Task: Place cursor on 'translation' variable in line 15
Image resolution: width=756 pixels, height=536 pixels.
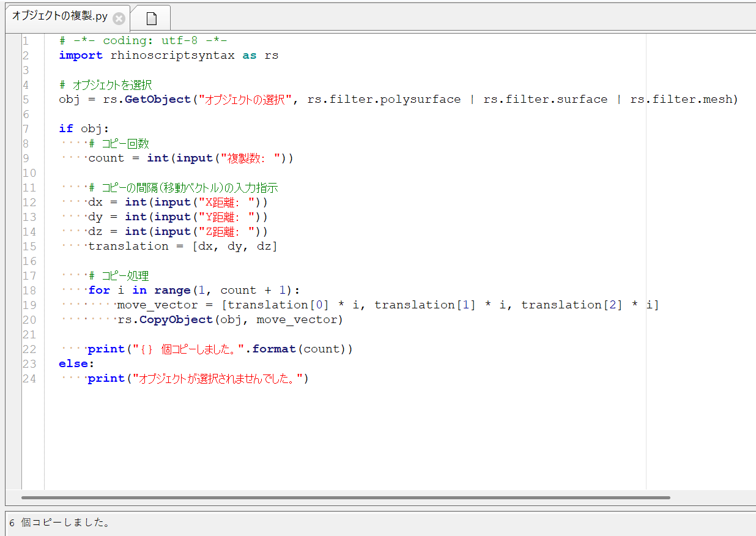Action: (128, 247)
